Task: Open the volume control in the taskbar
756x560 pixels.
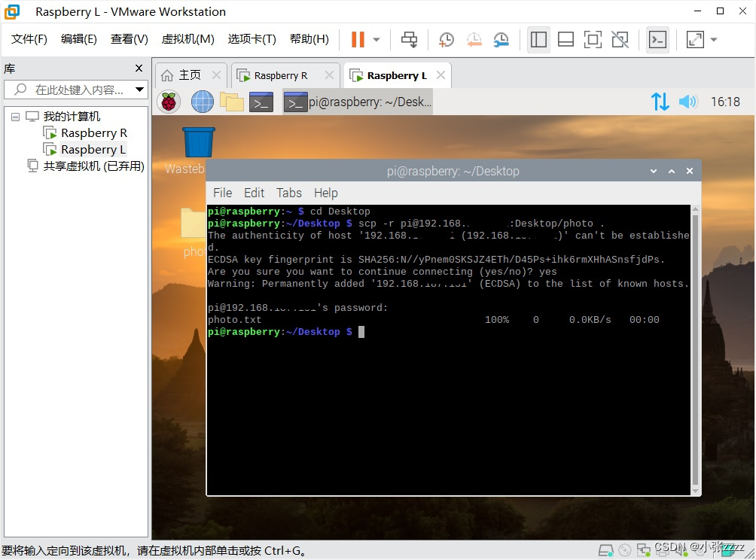Action: coord(687,101)
